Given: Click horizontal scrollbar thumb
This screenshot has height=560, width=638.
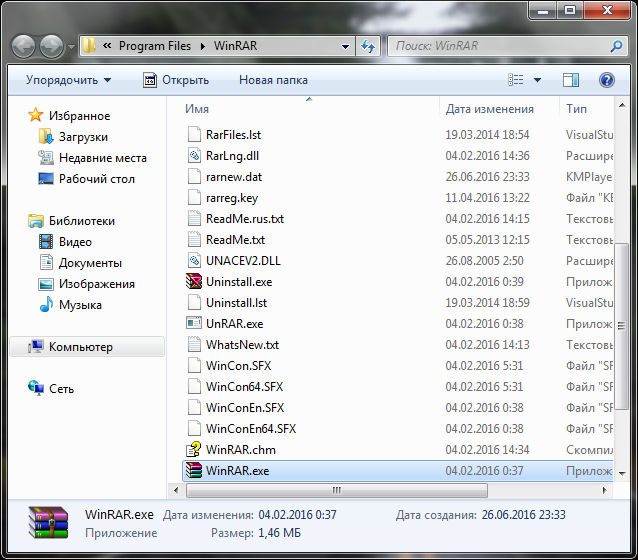Looking at the screenshot, I should click(x=336, y=490).
